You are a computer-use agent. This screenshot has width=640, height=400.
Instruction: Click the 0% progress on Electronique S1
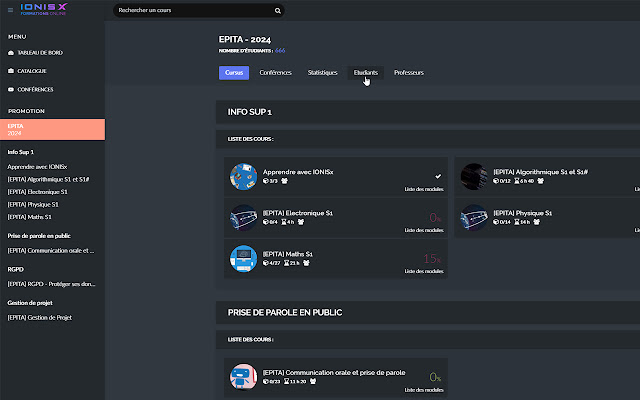point(435,218)
